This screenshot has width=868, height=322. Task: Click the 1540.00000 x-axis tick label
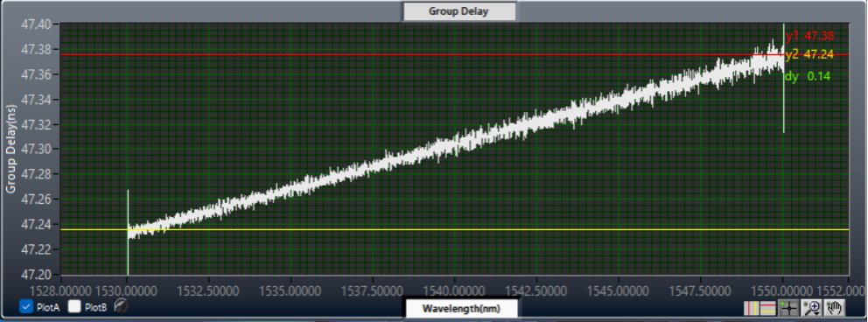click(x=454, y=290)
